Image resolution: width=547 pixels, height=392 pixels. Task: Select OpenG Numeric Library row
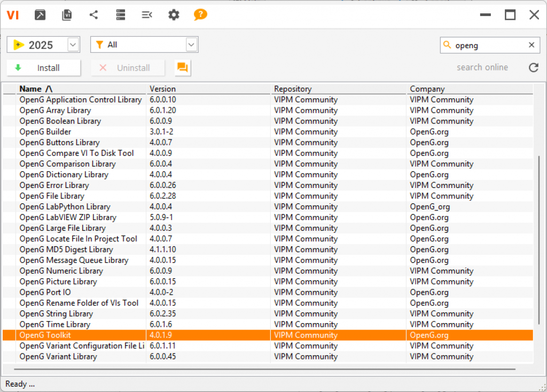point(268,271)
